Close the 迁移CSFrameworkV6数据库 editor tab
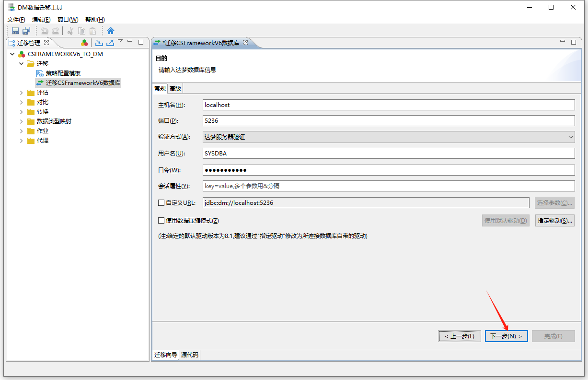This screenshot has width=588, height=380. [245, 43]
